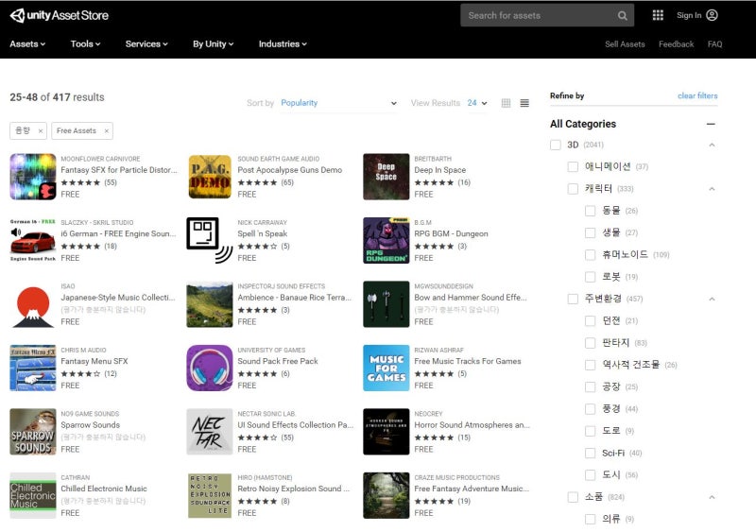Open the Industries menu
The image size is (756, 532).
[283, 43]
